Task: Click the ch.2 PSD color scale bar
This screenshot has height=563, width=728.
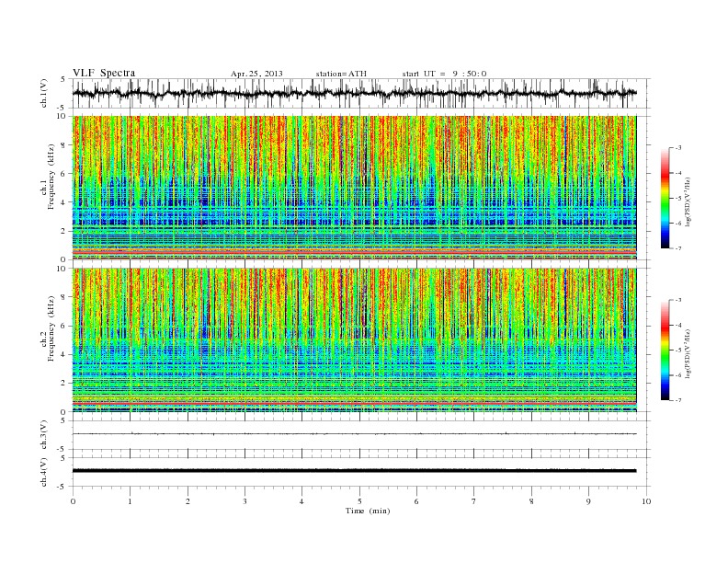Action: (665, 350)
